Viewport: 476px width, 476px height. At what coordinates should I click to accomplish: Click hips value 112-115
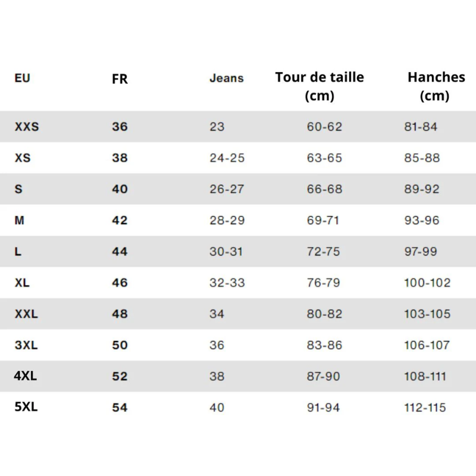(x=425, y=408)
